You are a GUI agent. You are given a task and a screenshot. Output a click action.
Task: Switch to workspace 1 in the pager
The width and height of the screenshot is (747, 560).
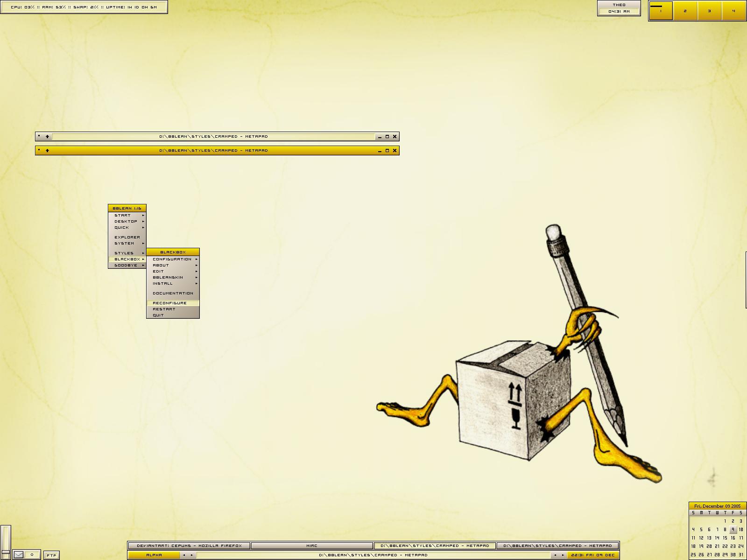[x=661, y=11]
